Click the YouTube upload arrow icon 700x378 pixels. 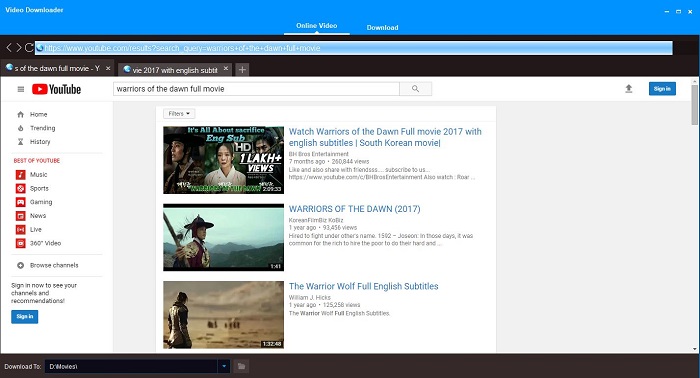tap(629, 88)
